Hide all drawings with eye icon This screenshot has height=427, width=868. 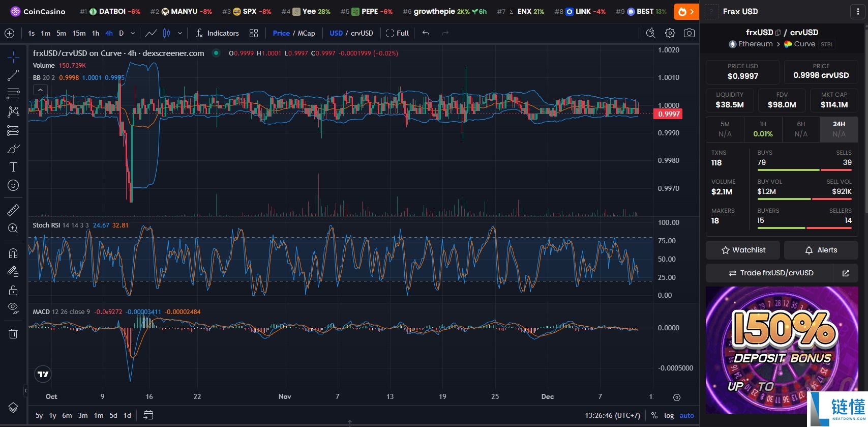tap(13, 308)
